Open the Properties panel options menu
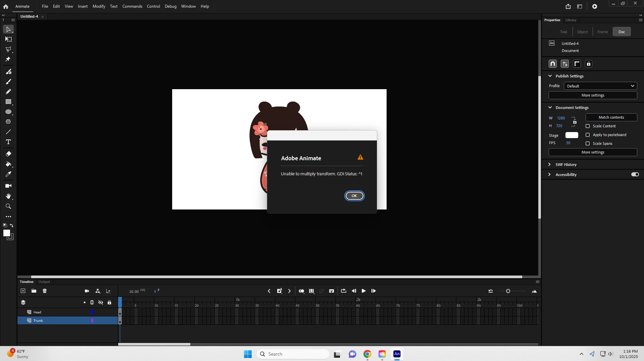This screenshot has height=361, width=644. pyautogui.click(x=640, y=20)
